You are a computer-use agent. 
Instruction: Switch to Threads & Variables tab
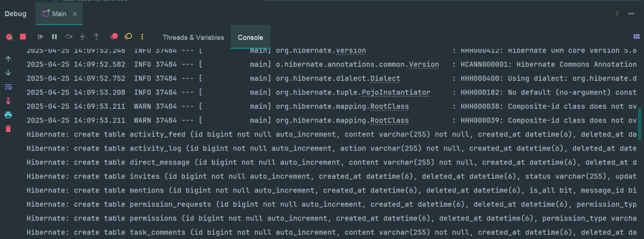point(193,38)
